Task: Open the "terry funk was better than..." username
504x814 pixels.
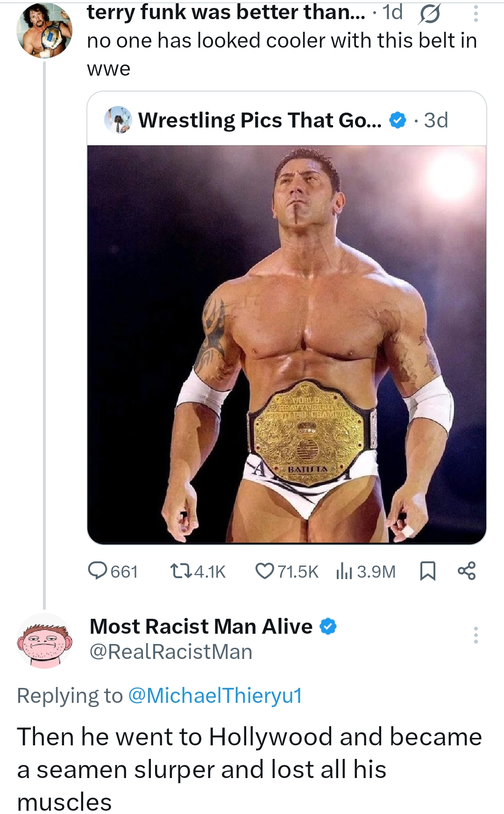Action: tap(226, 13)
